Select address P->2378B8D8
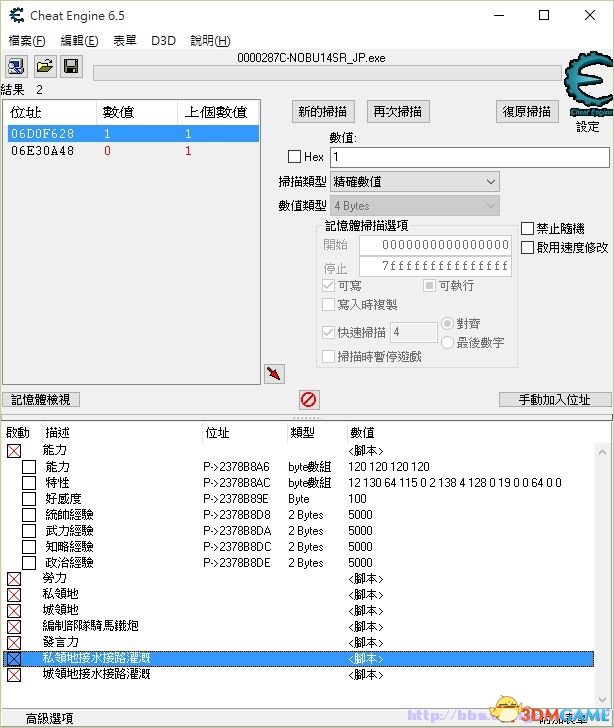The width and height of the screenshot is (614, 728). click(237, 515)
